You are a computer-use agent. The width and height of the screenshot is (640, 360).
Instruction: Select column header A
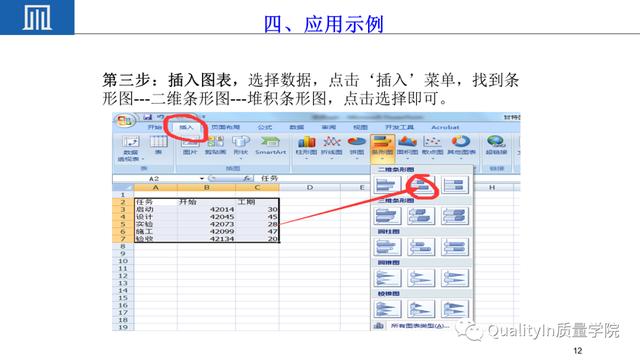pos(156,187)
